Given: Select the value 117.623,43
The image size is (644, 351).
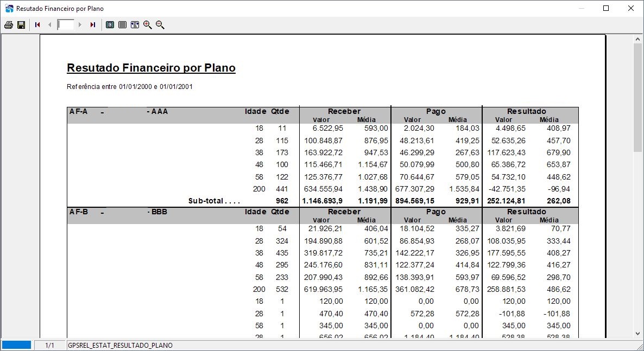Looking at the screenshot, I should click(x=507, y=153).
